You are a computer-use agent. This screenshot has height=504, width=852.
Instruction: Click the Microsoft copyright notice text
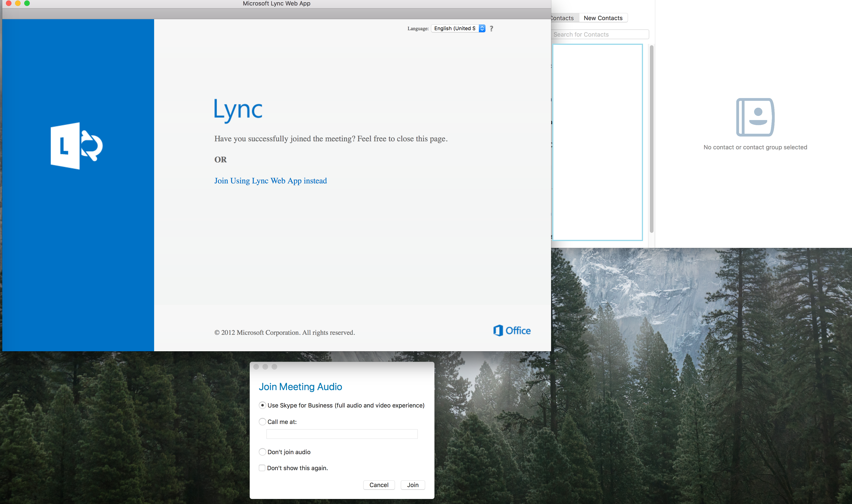[x=284, y=332]
